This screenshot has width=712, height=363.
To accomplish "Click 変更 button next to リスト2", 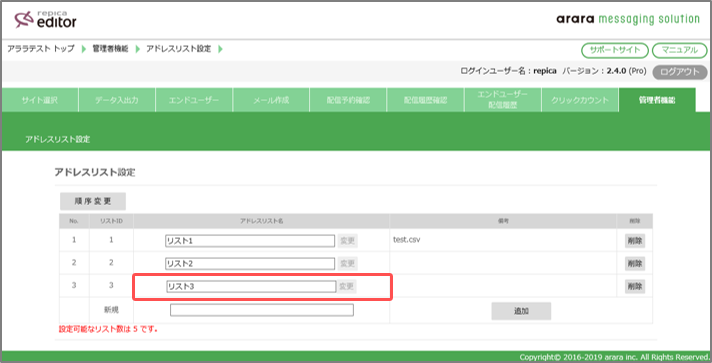I will pyautogui.click(x=347, y=264).
